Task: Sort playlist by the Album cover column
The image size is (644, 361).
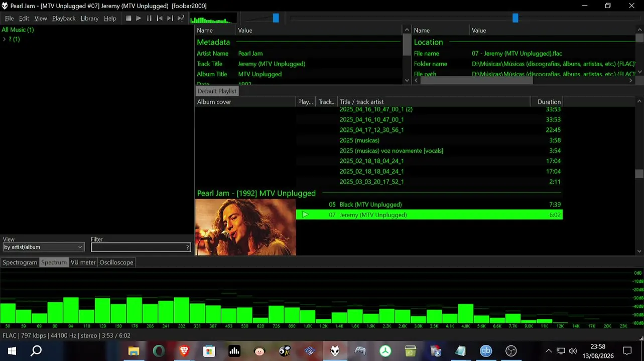Action: (245, 102)
